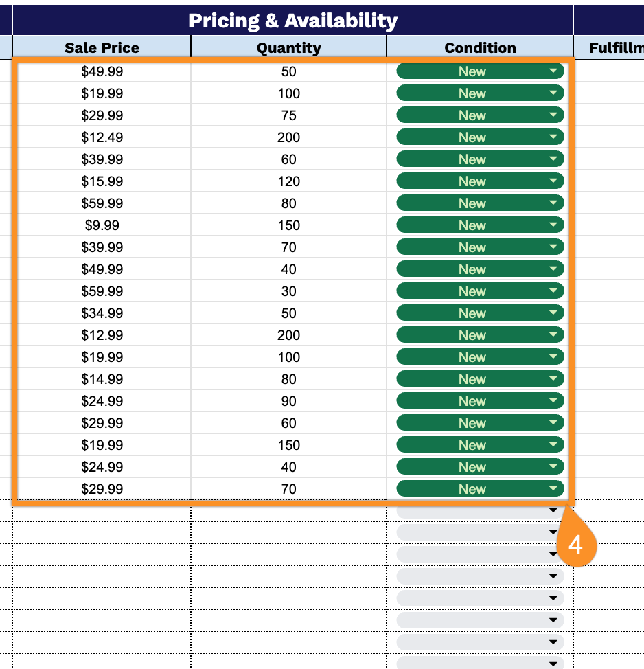Click the $9.99 sale price cell
Image resolution: width=644 pixels, height=669 pixels.
[x=102, y=225]
